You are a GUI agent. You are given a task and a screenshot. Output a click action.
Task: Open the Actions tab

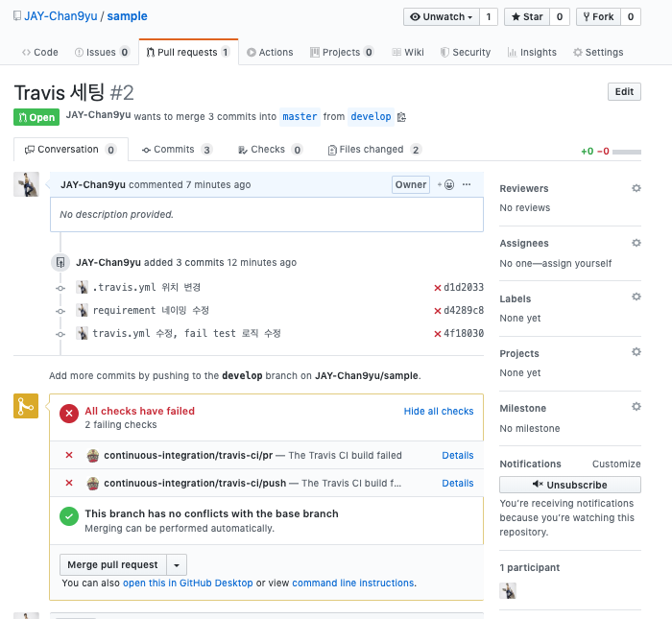270,52
